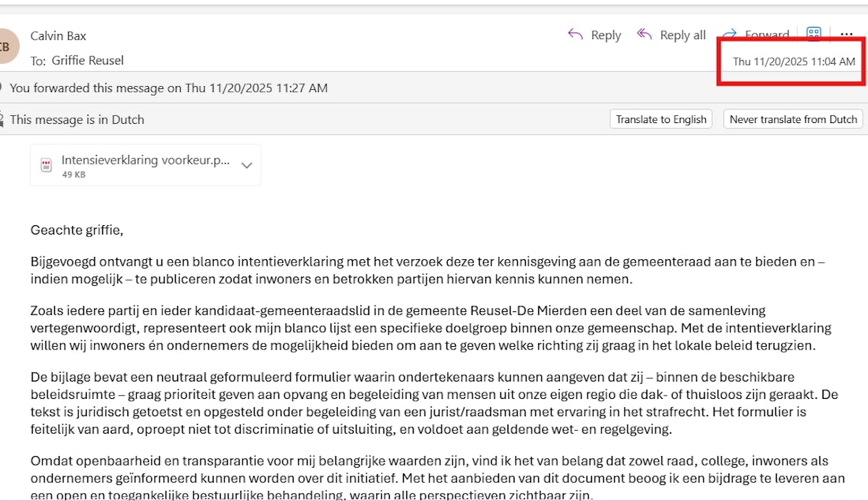Viewport: 868px width, 501px height.
Task: Open the apps grid icon in header
Action: (x=814, y=35)
